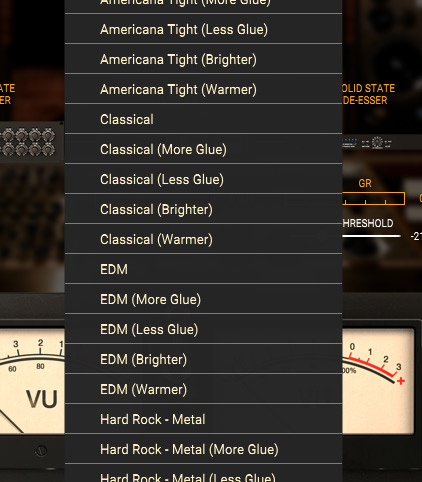Screen dimensions: 422x482
Task: Select Americana Tight (Brighter) preset
Action: click(203, 59)
